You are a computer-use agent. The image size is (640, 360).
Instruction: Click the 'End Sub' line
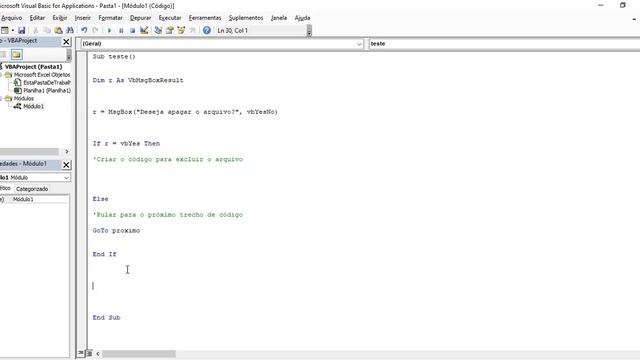click(x=107, y=318)
